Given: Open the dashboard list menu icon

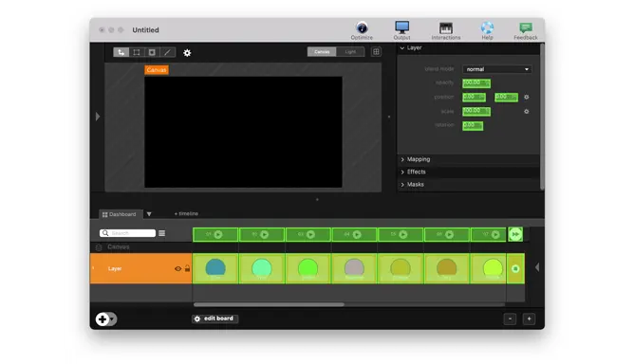Looking at the screenshot, I should point(161,233).
